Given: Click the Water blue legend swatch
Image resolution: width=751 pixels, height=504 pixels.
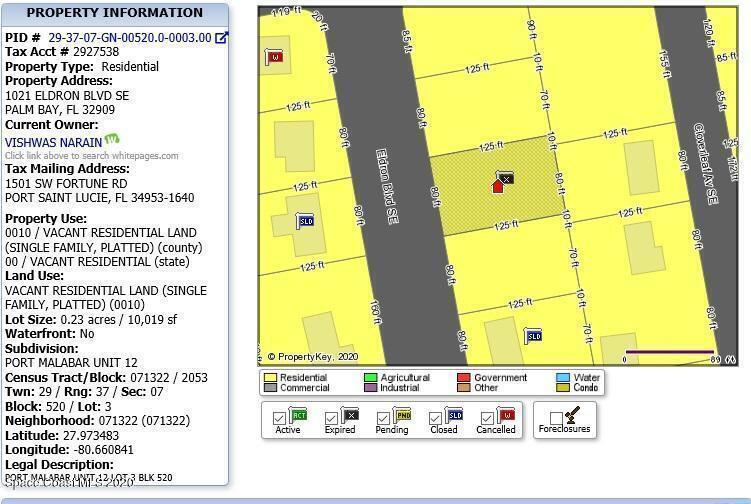Looking at the screenshot, I should [x=563, y=378].
